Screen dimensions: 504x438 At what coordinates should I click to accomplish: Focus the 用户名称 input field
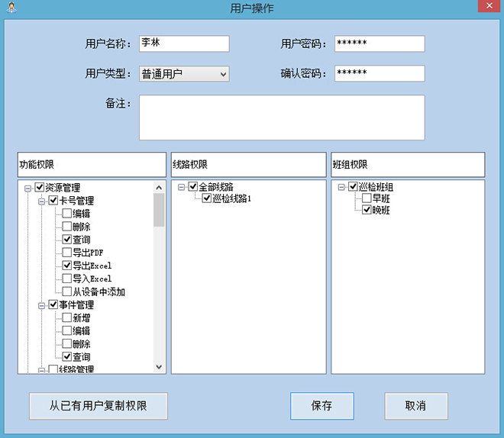click(x=183, y=43)
